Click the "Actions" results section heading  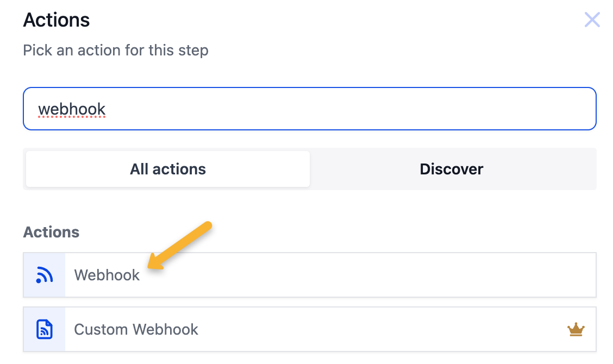[x=51, y=232]
